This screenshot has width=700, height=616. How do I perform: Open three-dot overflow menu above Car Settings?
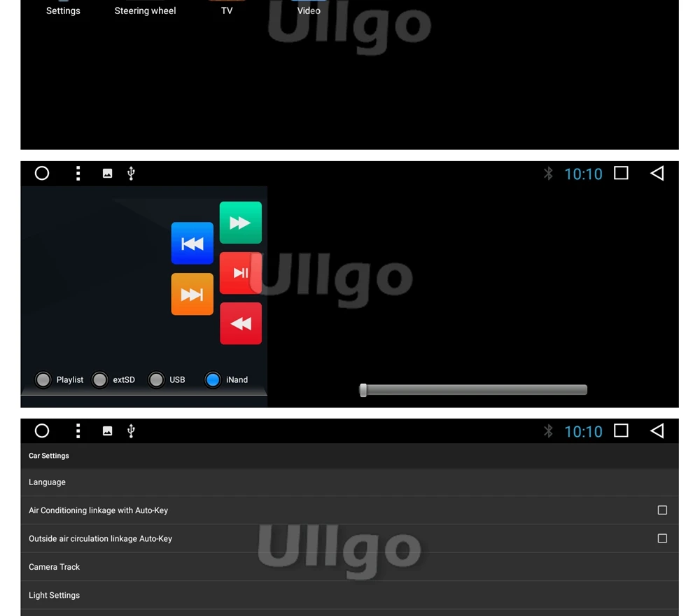coord(78,430)
